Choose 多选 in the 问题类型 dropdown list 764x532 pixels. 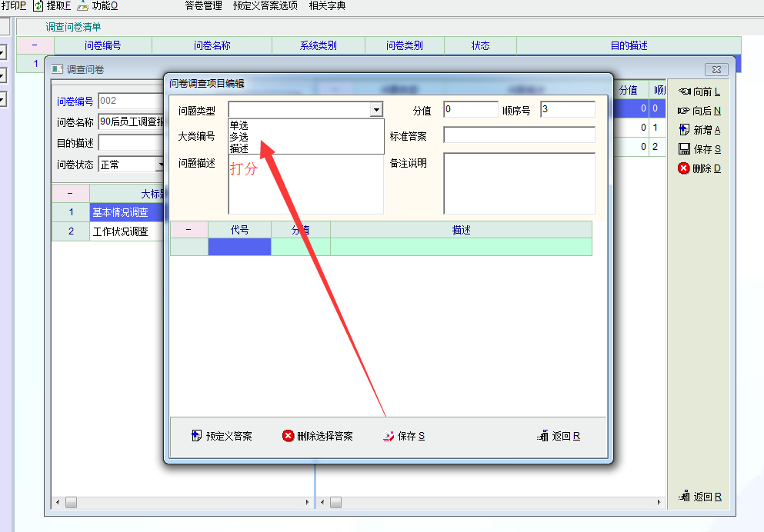[x=239, y=137]
